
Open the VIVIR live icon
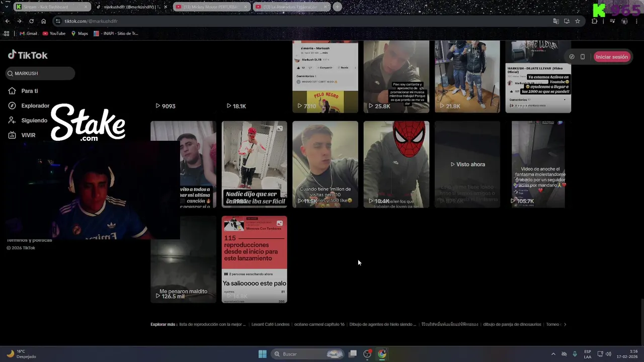12,135
